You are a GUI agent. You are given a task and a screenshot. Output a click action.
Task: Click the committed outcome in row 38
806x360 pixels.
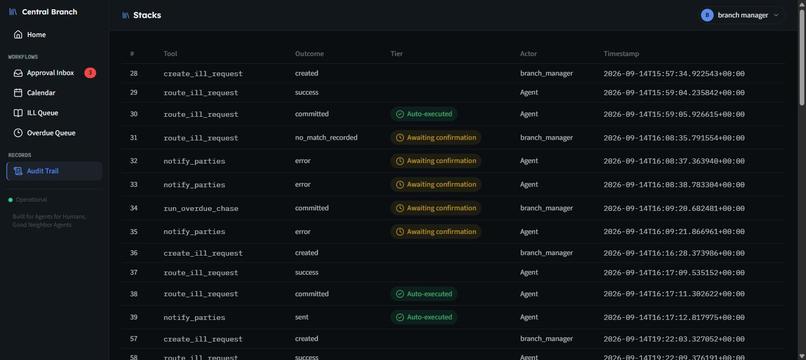click(312, 294)
